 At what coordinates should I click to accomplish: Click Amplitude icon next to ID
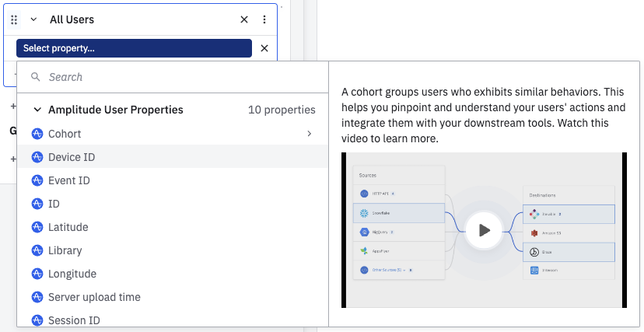click(37, 204)
